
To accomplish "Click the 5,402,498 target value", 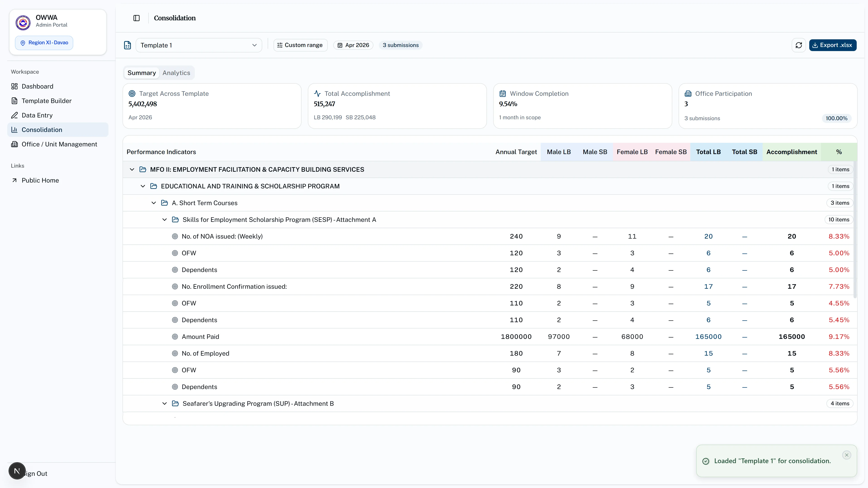I will [x=143, y=104].
